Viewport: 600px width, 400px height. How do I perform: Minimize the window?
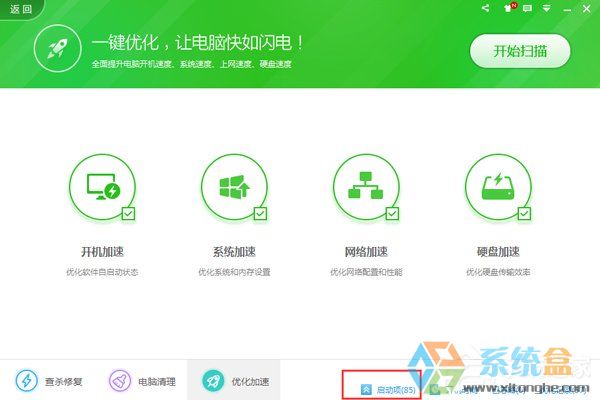coord(567,9)
